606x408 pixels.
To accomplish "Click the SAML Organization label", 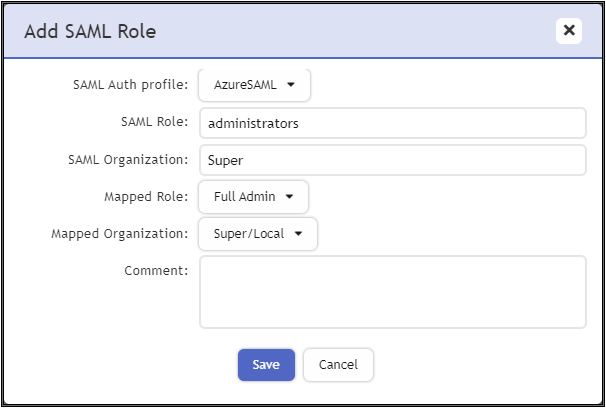I will 125,160.
